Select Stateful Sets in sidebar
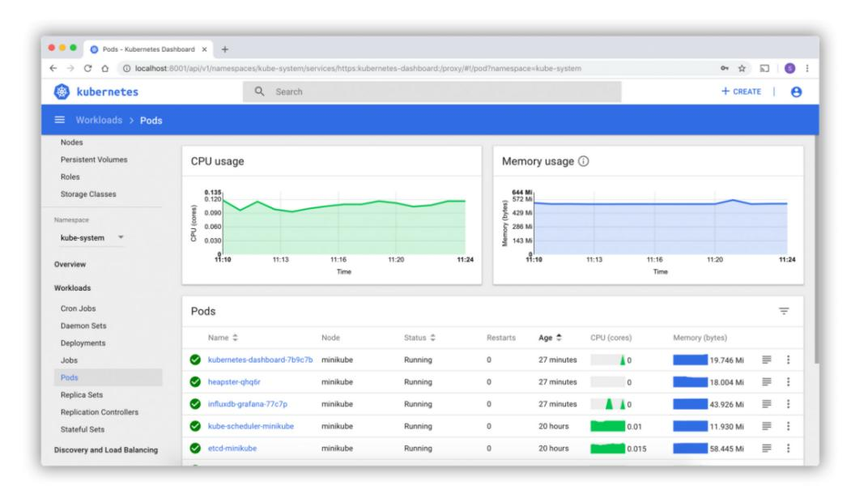This screenshot has height=498, width=868. click(83, 429)
